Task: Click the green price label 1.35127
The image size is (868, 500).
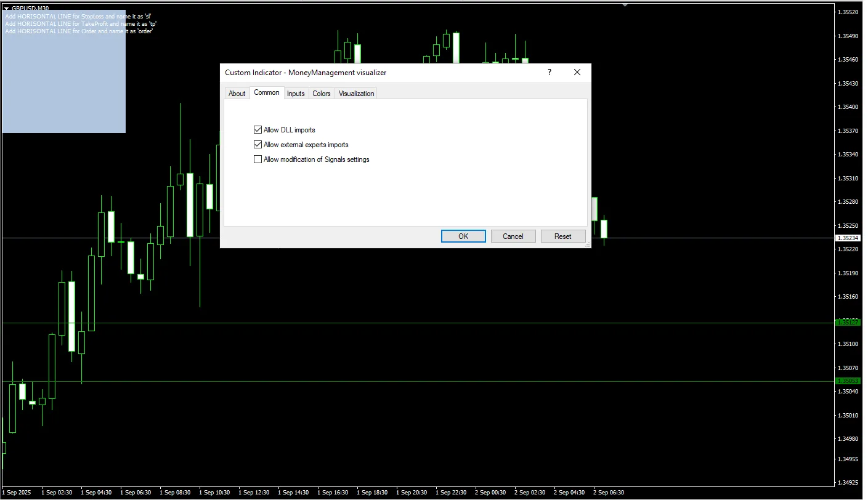Action: [x=848, y=322]
